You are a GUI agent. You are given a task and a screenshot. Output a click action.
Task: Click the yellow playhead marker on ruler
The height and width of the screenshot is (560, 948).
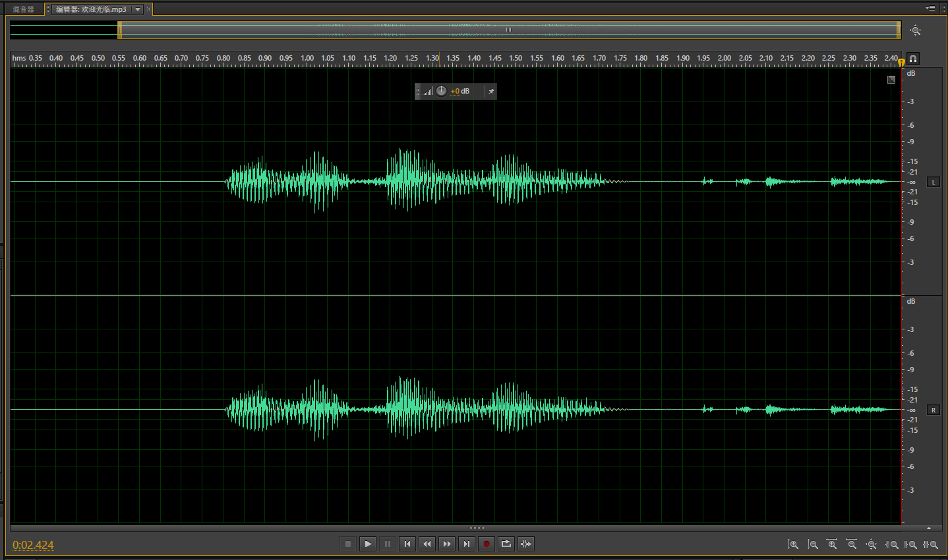click(x=901, y=63)
